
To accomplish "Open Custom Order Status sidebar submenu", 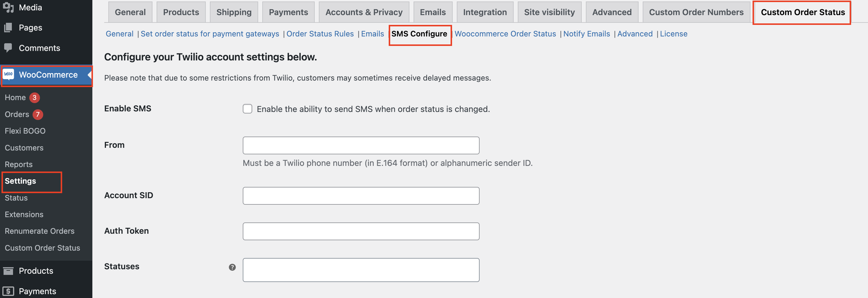I will [42, 248].
